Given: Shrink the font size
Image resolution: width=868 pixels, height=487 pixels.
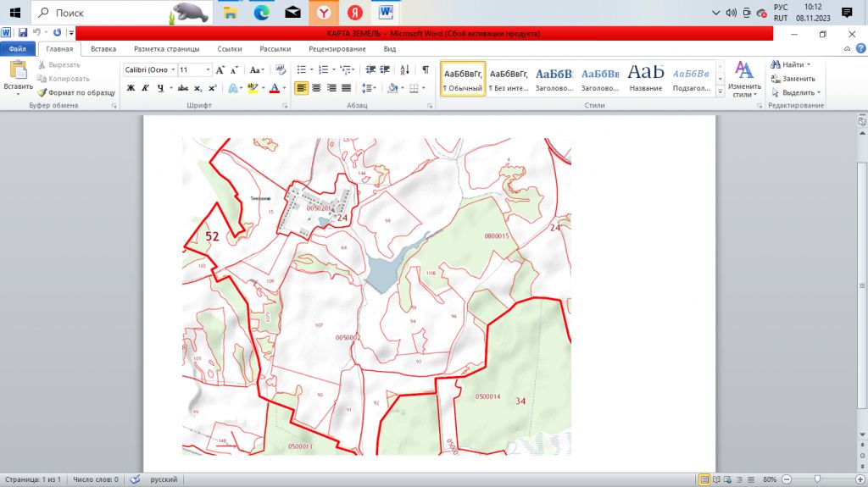Looking at the screenshot, I should click(x=234, y=69).
